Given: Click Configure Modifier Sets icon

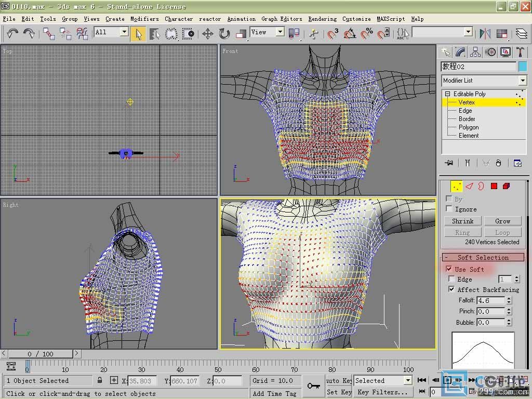Looking at the screenshot, I should coord(517,163).
